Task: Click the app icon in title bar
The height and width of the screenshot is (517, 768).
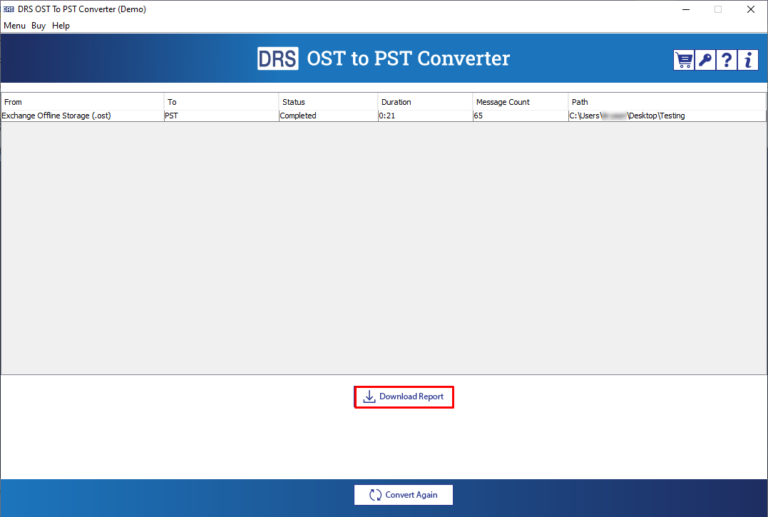Action: tap(9, 9)
